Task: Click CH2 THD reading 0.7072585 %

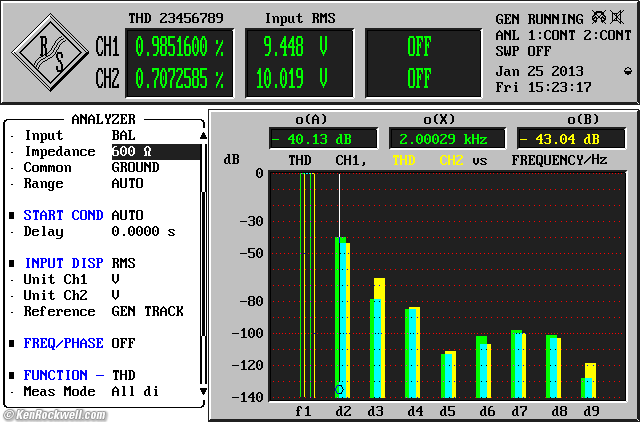Action: (x=180, y=79)
